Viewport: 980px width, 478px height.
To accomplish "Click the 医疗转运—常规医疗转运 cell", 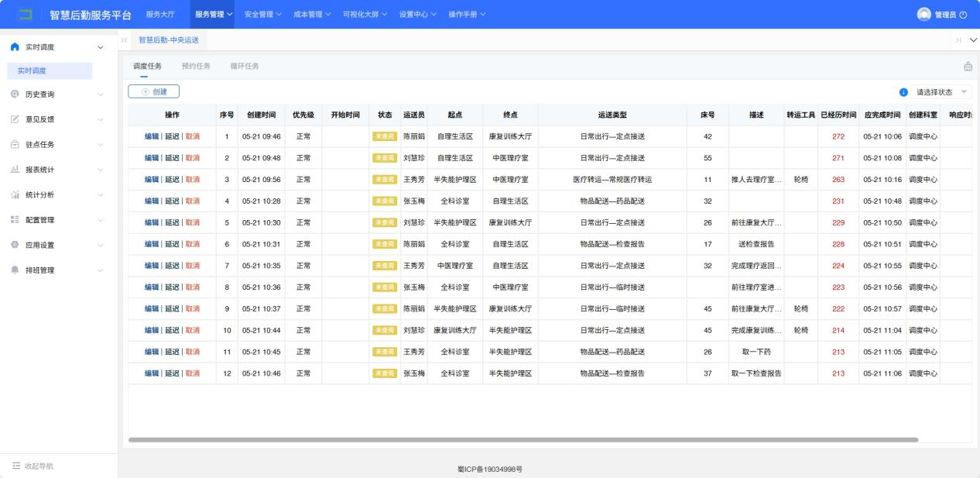I will point(612,179).
